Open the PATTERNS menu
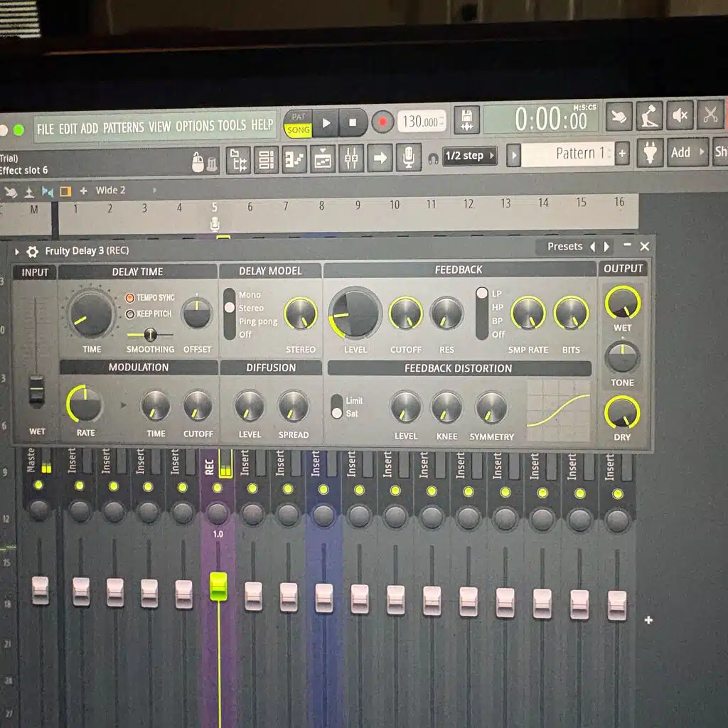 point(124,127)
